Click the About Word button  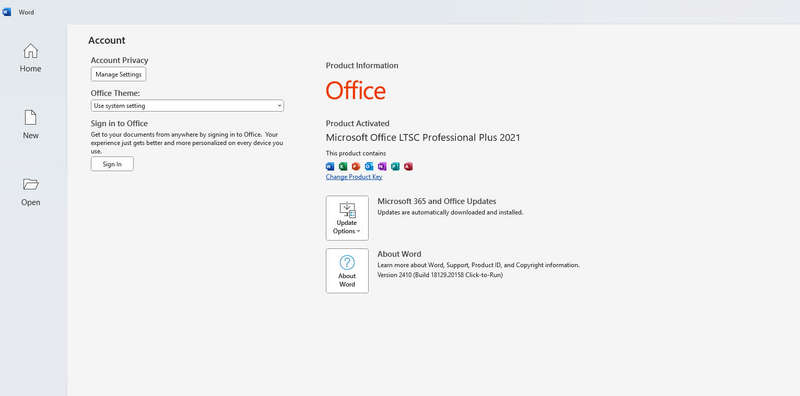[x=347, y=271]
